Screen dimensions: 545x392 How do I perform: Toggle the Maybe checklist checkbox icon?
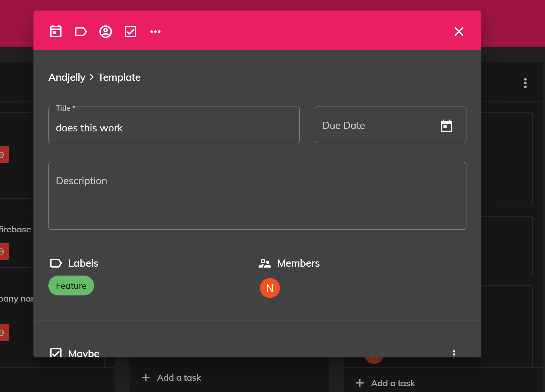56,352
